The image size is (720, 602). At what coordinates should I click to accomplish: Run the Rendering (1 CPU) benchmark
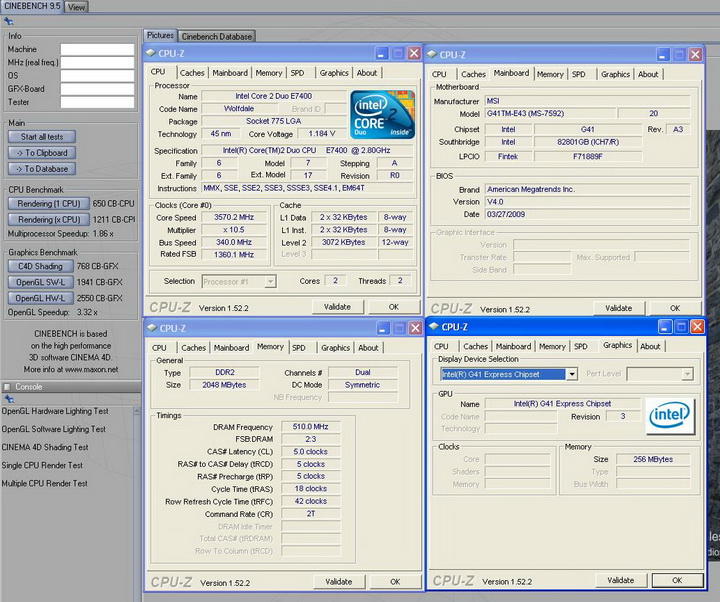(x=49, y=203)
